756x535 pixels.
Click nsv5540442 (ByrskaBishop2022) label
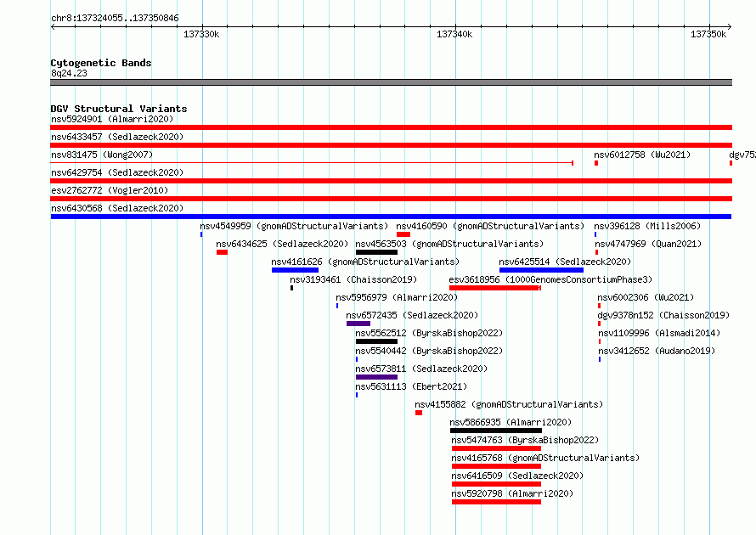[429, 351]
